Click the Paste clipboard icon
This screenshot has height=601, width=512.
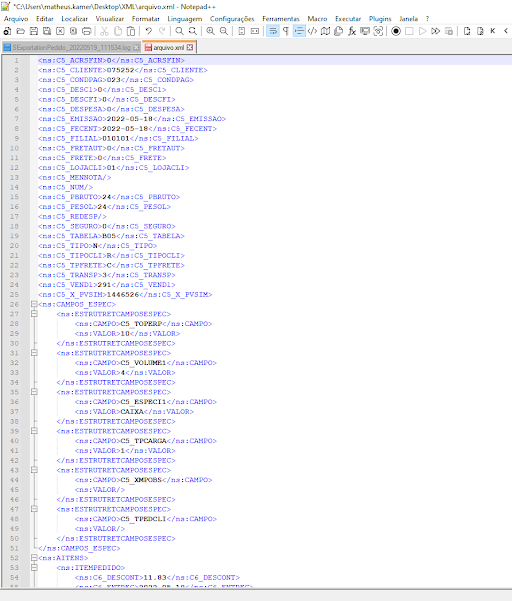[x=131, y=31]
